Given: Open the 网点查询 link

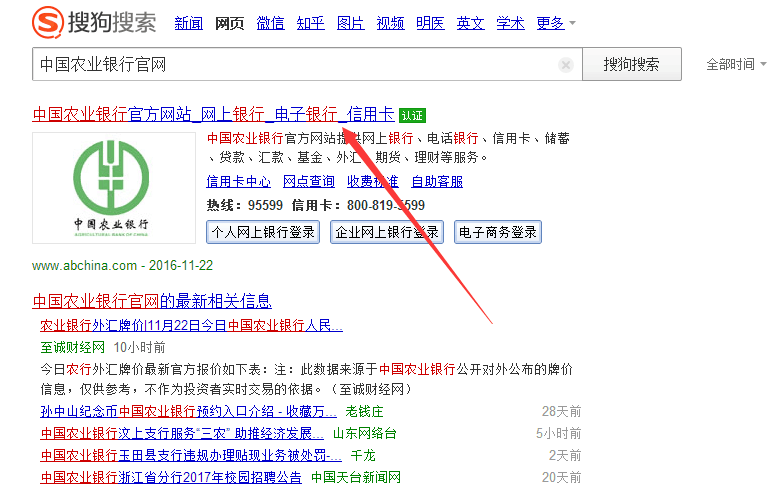Looking at the screenshot, I should pos(309,182).
